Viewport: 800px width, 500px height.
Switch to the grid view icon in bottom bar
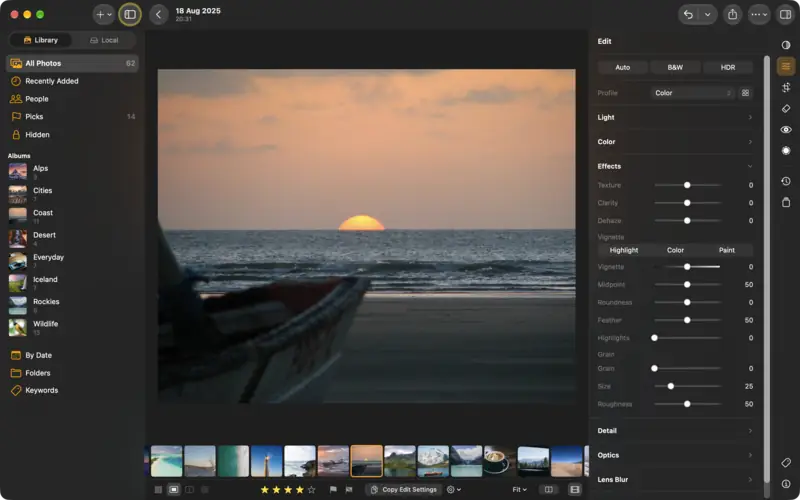(x=158, y=489)
